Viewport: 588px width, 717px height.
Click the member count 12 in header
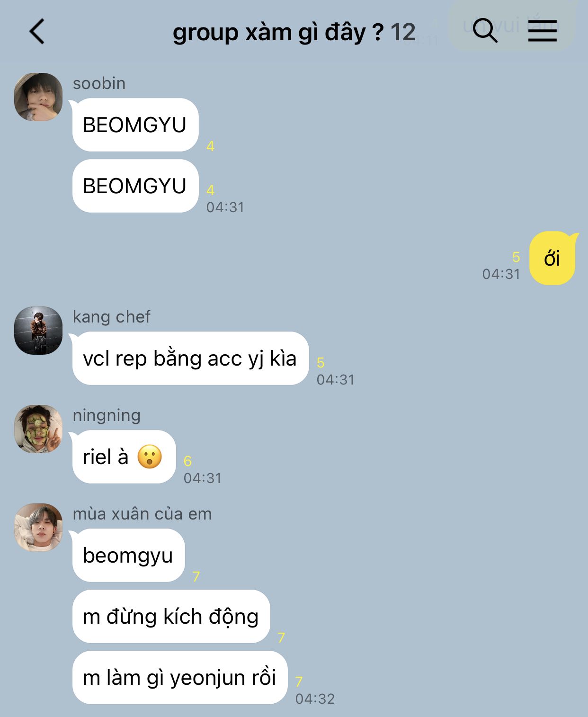403,33
